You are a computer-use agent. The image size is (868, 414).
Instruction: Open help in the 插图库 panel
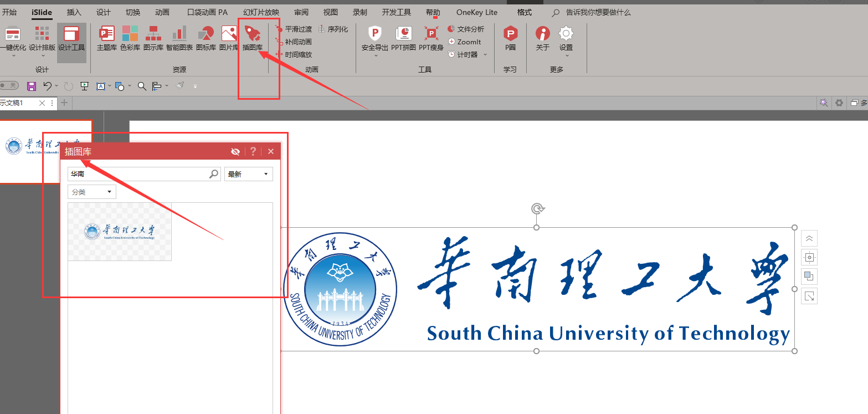[x=253, y=151]
